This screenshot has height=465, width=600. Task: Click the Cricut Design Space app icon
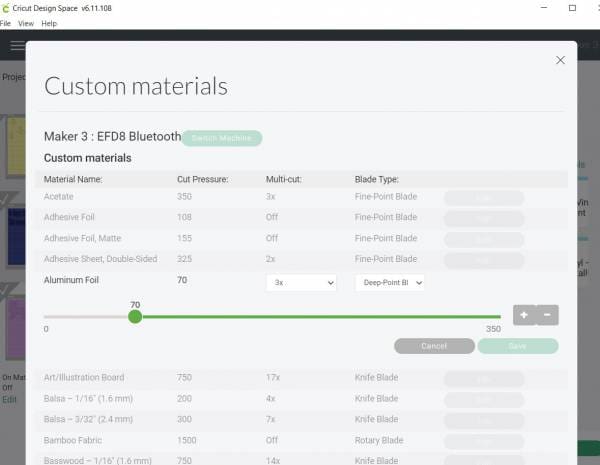(5, 8)
